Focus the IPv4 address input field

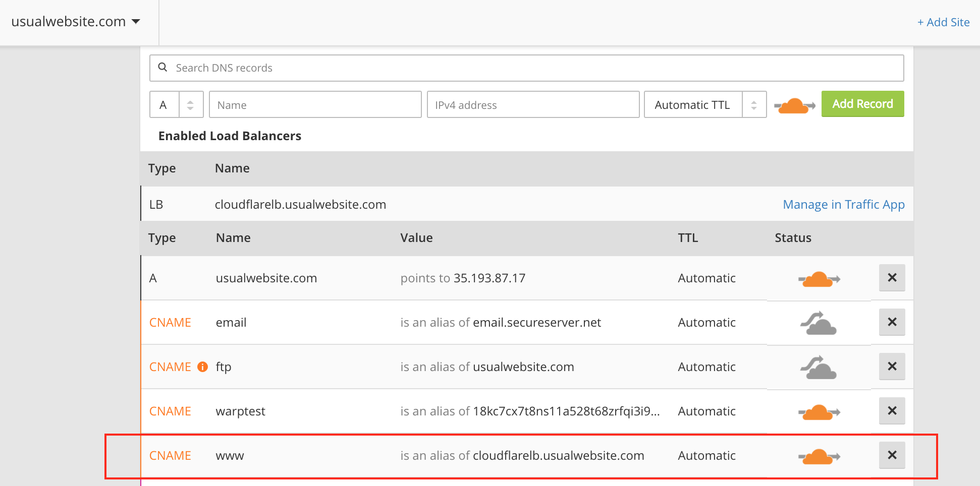point(533,104)
